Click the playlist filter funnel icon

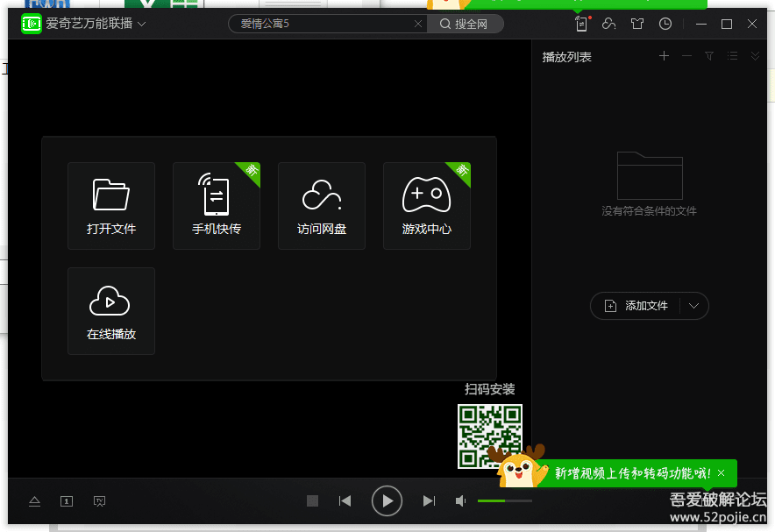point(709,56)
